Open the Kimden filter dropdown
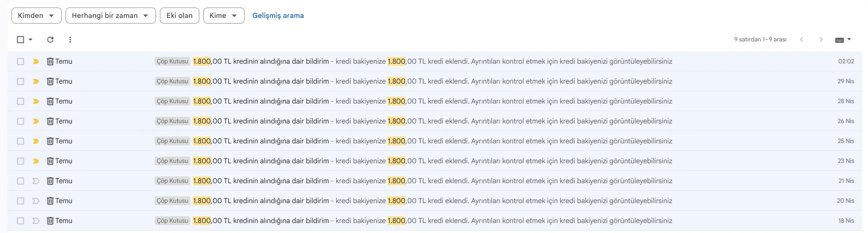The width and height of the screenshot is (868, 233). click(x=36, y=16)
